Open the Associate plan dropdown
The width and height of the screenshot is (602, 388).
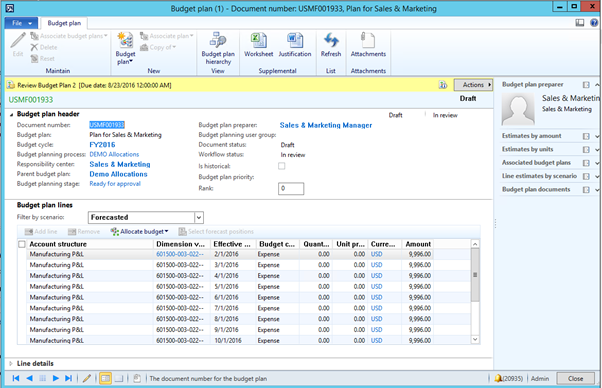pos(167,36)
